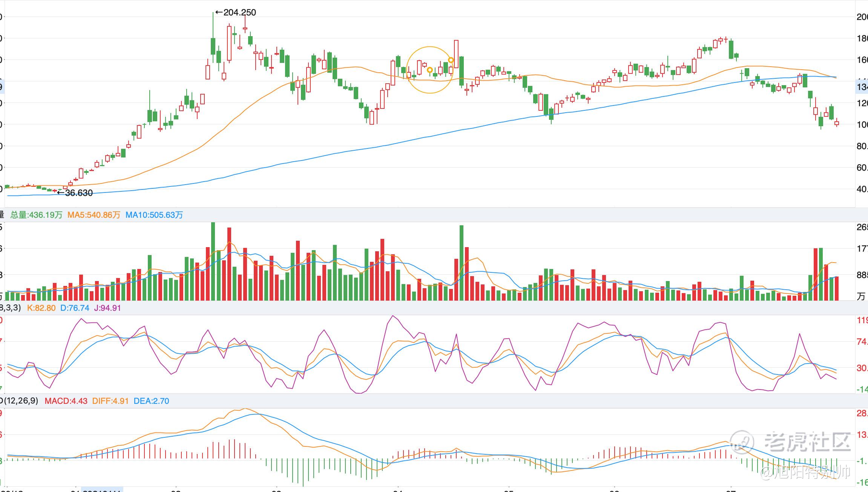Click the 总量:436.19万 volume label
868x492 pixels.
[x=36, y=215]
